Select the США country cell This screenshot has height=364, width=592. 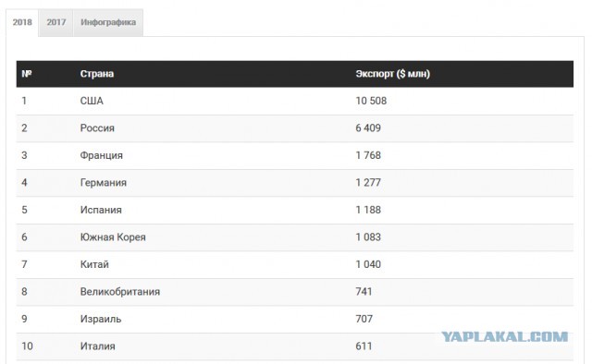click(92, 101)
